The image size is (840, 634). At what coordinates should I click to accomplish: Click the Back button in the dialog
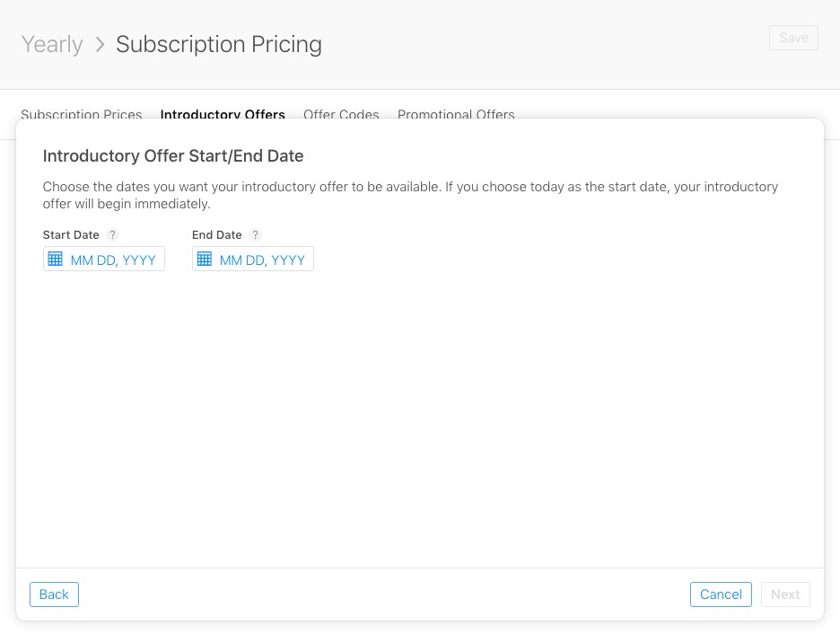coord(54,594)
